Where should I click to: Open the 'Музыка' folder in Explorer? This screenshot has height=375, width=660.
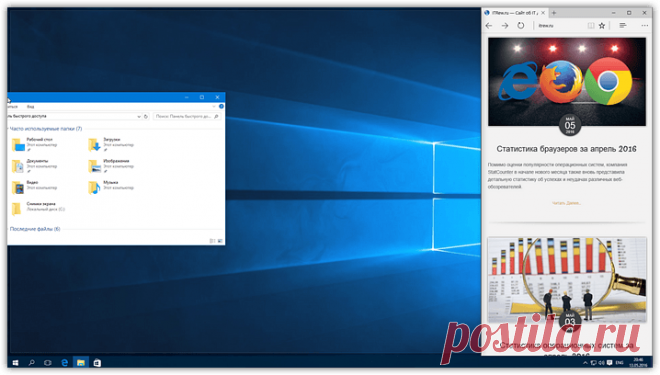111,187
